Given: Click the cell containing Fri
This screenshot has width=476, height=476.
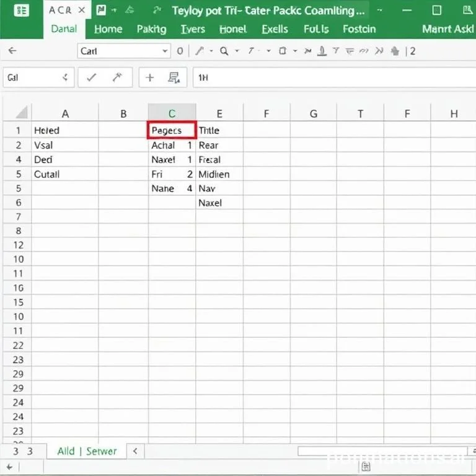Looking at the screenshot, I should [172, 174].
